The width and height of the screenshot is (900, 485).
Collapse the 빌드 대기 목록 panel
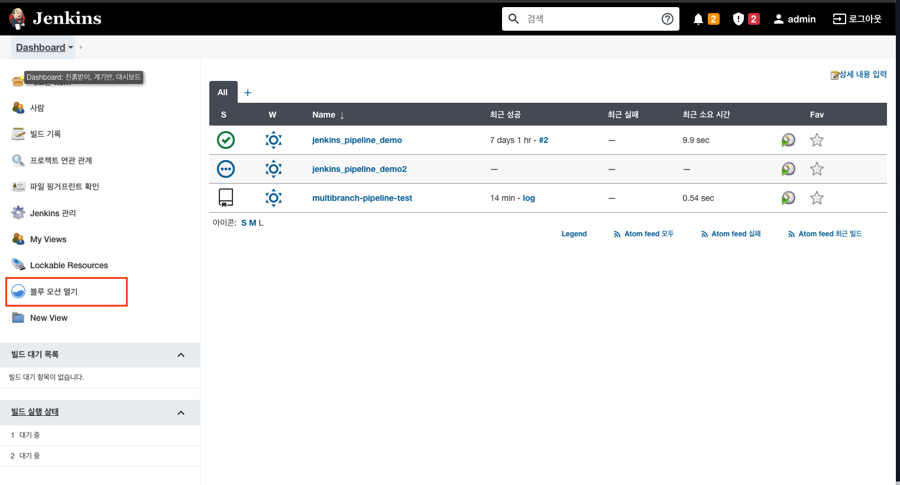click(x=181, y=355)
